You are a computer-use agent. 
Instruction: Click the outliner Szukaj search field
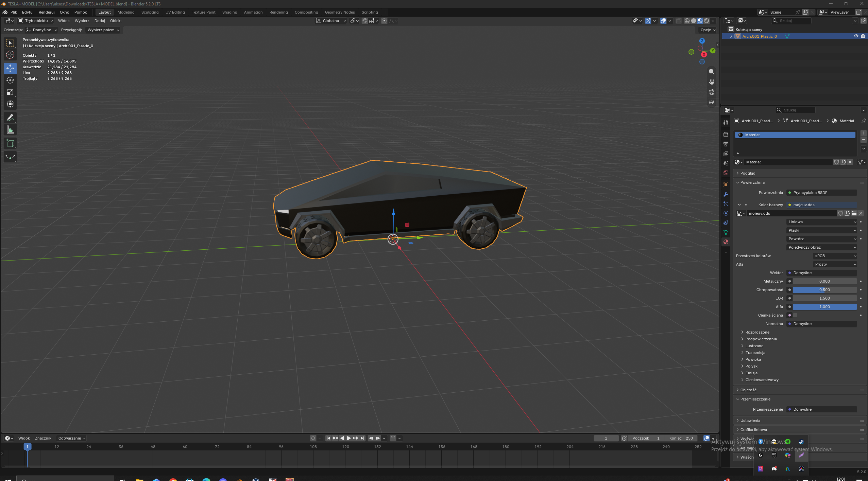(792, 21)
